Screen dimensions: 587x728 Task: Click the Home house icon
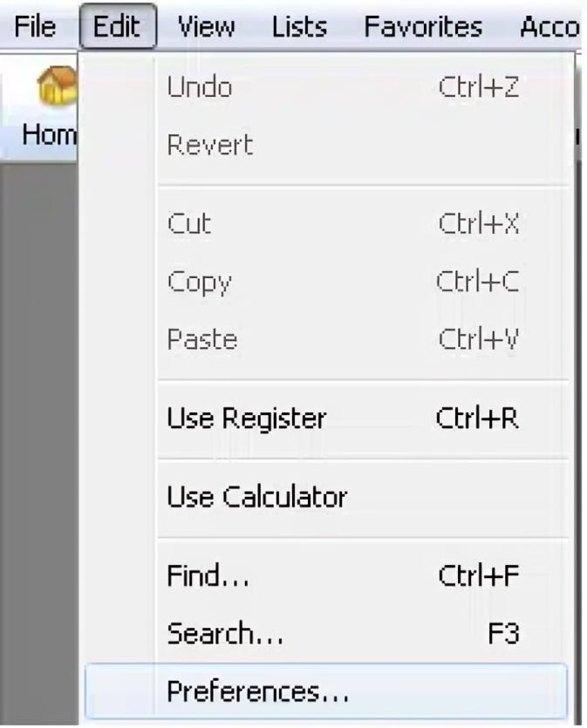coord(57,85)
